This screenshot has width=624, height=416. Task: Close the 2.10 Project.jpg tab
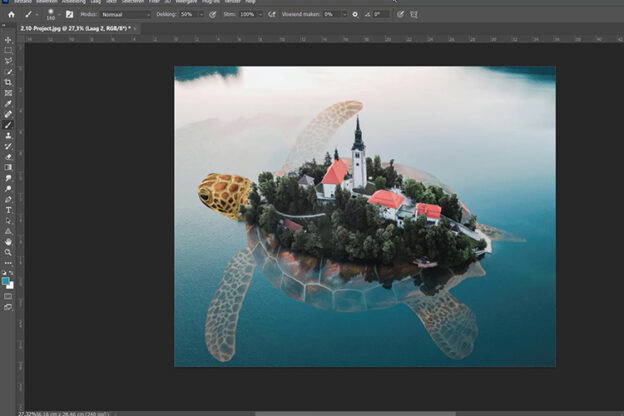[x=135, y=28]
